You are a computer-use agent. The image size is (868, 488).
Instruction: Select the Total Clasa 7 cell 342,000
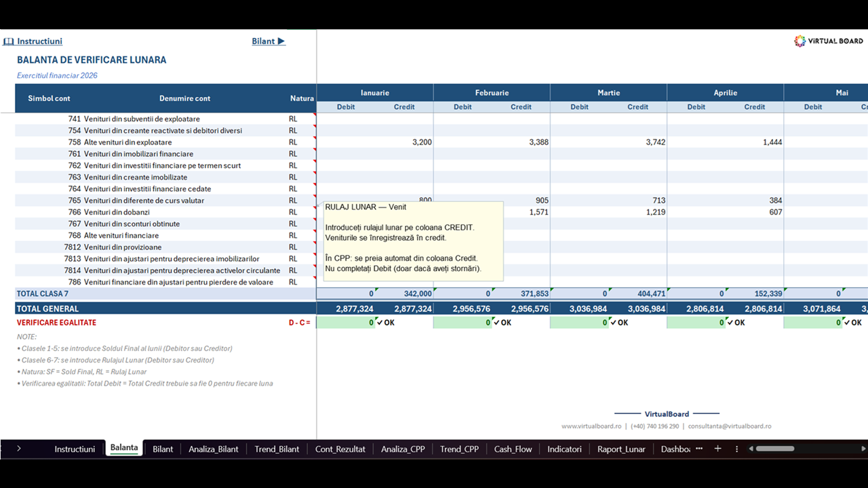point(404,293)
